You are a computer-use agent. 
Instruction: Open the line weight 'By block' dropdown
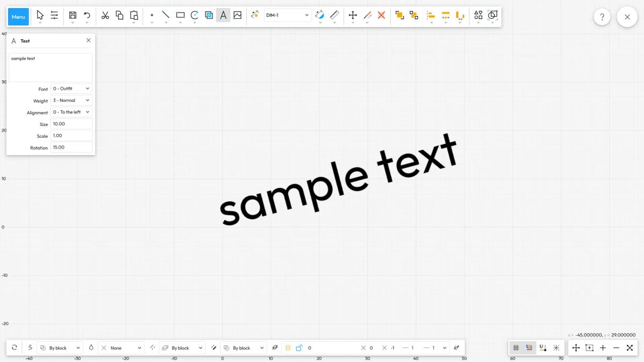pyautogui.click(x=244, y=348)
